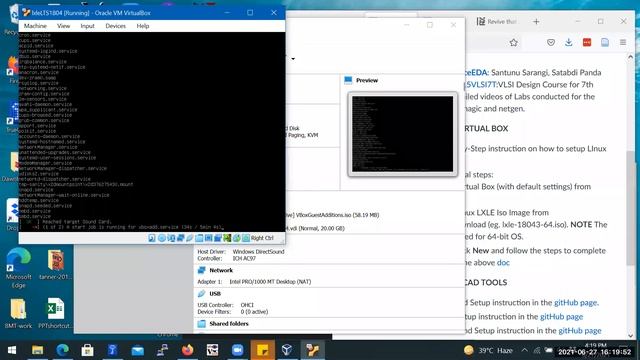Open the Windows Start menu

12,350
